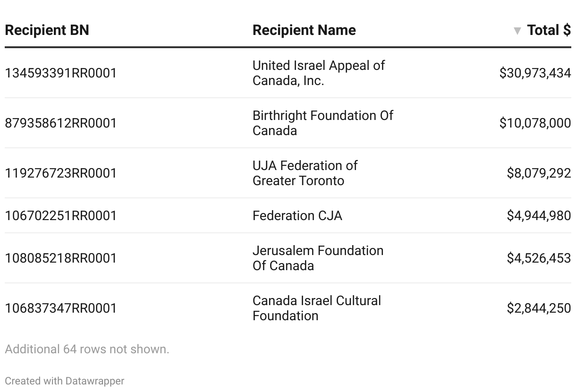This screenshot has width=576, height=392.
Task: Select United Israel Appeal of Canada, Inc.
Action: click(319, 73)
